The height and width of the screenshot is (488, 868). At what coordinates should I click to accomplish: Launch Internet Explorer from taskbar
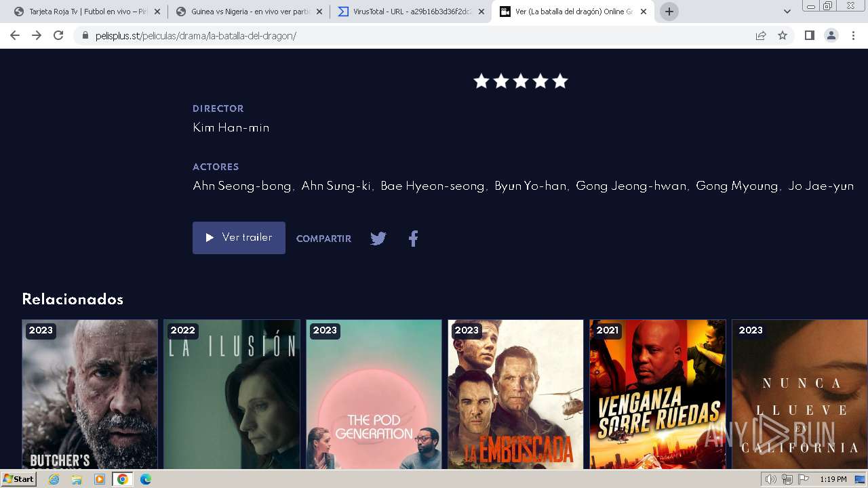[x=54, y=479]
